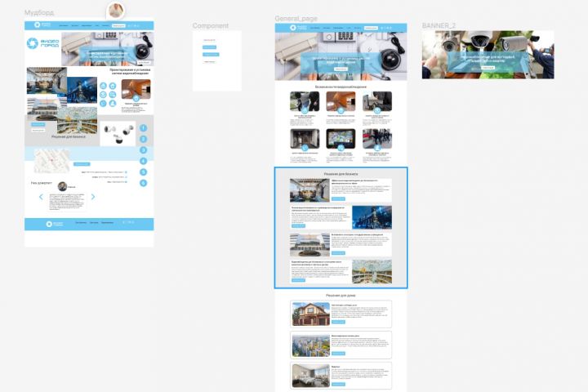Click the BANNER_2 security cameras image

(x=488, y=55)
